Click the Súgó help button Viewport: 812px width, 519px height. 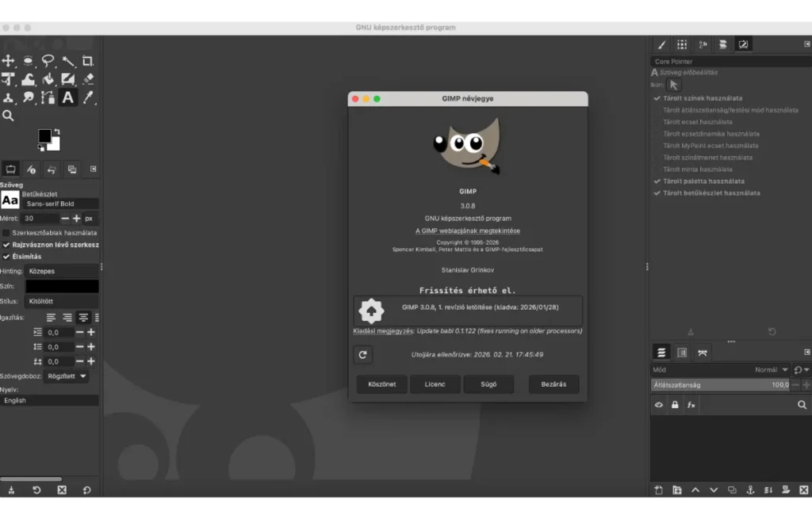click(x=488, y=384)
